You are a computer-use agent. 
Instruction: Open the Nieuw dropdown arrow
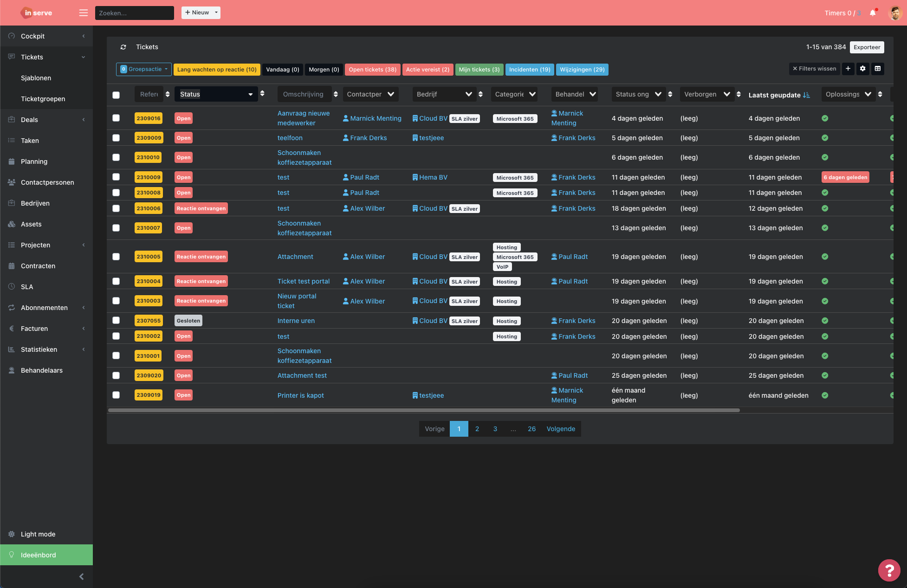click(216, 13)
